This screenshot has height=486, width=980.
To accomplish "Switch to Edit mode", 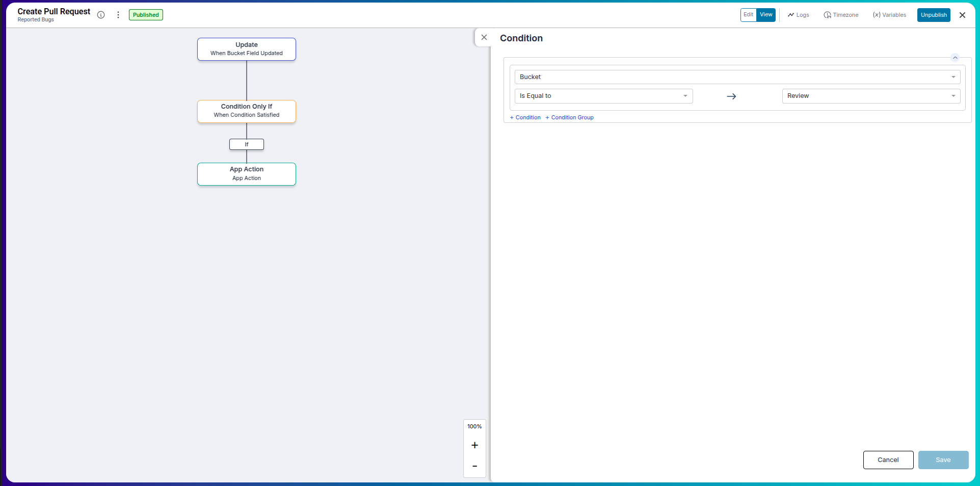I will point(748,15).
